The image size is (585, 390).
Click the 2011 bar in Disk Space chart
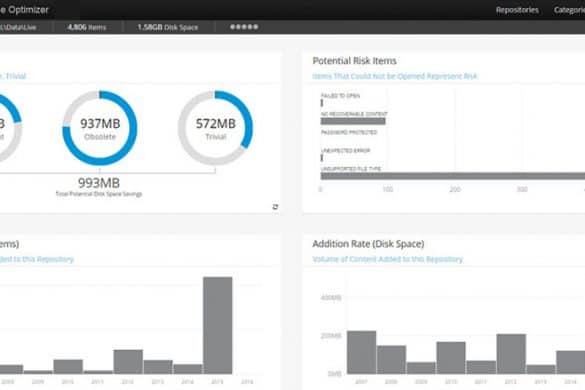pyautogui.click(x=481, y=367)
